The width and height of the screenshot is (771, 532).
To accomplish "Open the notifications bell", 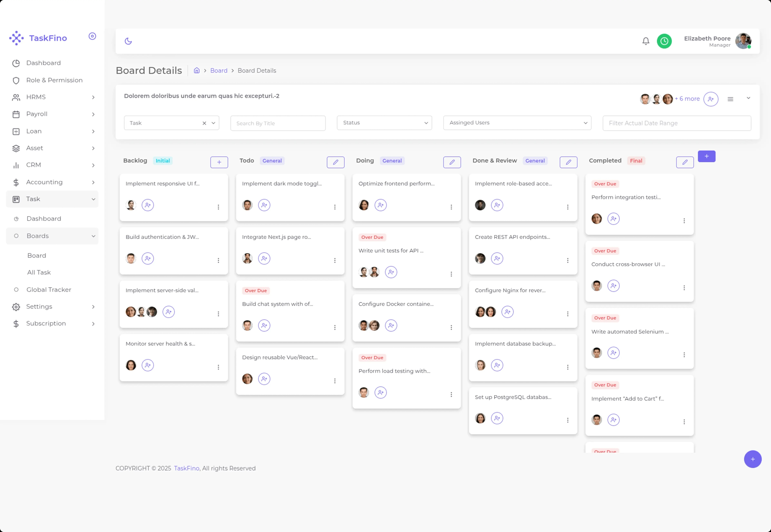I will pyautogui.click(x=646, y=41).
